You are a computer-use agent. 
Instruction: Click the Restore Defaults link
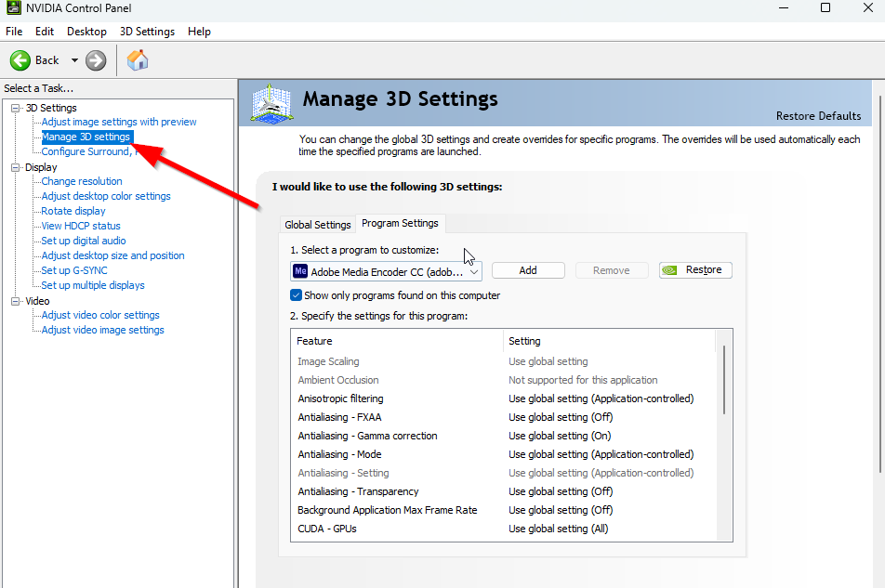tap(818, 116)
